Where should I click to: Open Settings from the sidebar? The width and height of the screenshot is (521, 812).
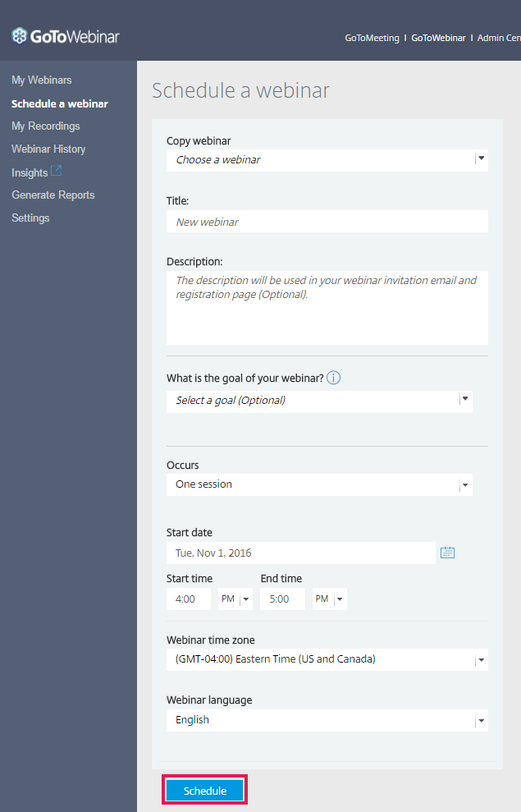(x=30, y=218)
